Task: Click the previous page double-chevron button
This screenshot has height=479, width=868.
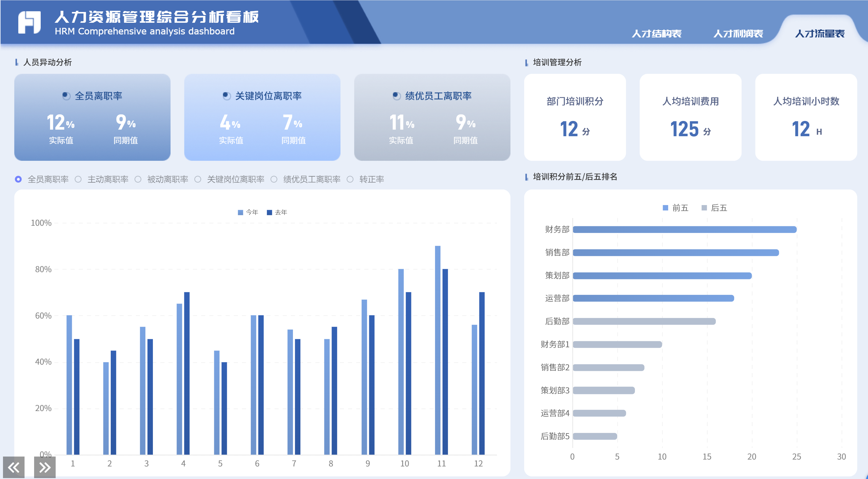Action: point(14,467)
